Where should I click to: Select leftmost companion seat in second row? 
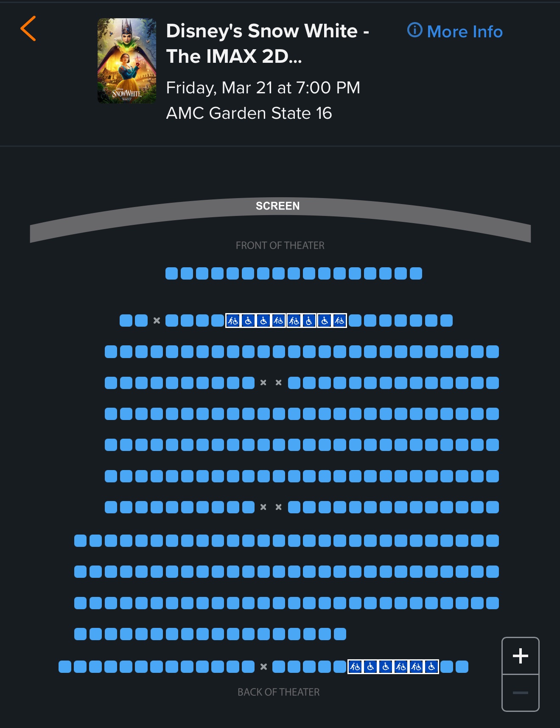pyautogui.click(x=233, y=321)
